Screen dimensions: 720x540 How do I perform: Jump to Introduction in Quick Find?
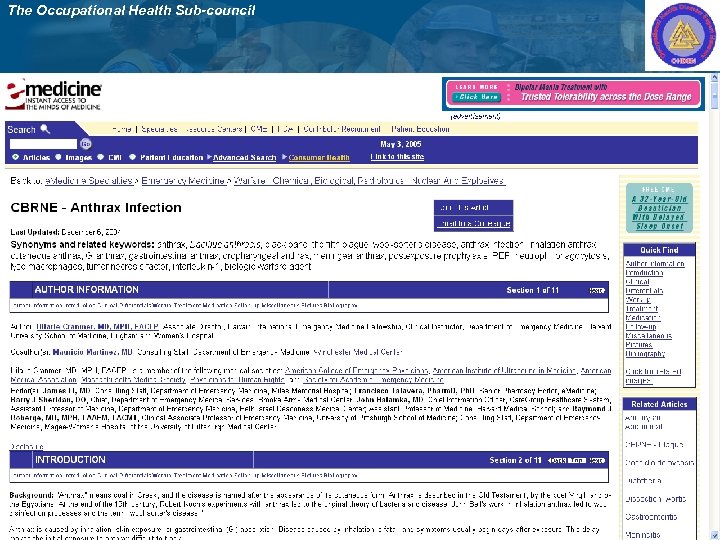point(644,273)
